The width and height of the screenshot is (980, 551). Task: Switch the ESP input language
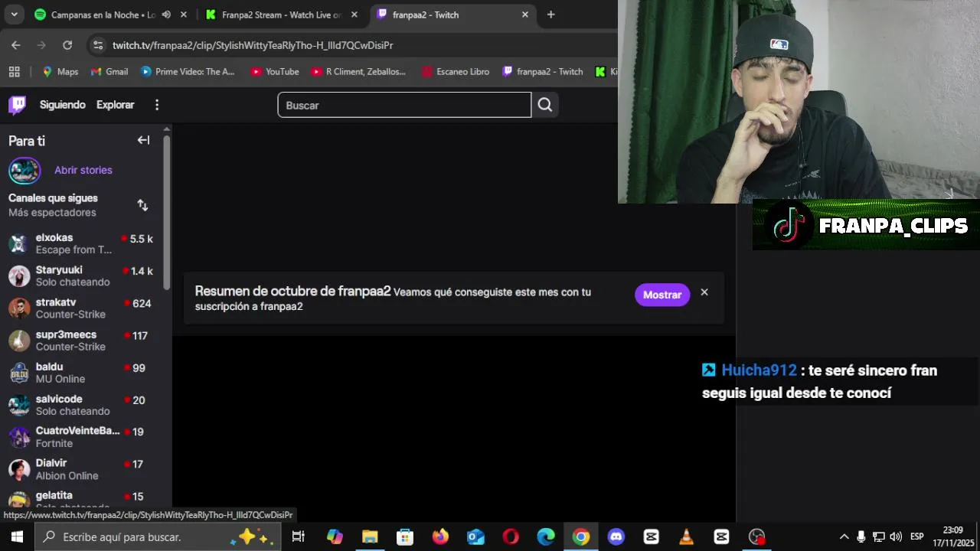click(x=916, y=536)
